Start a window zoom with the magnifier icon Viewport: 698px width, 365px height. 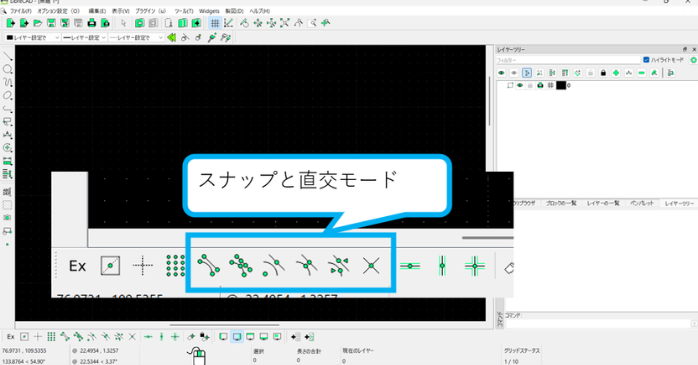(312, 23)
